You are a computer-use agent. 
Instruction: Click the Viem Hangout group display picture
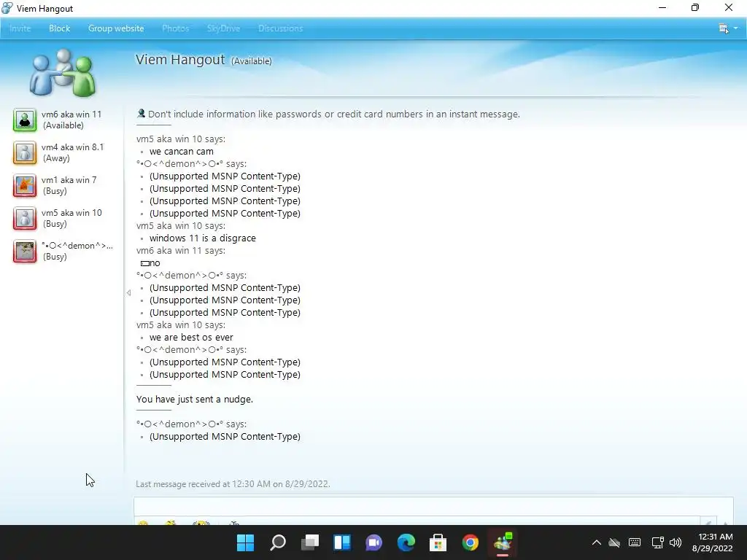tap(63, 72)
